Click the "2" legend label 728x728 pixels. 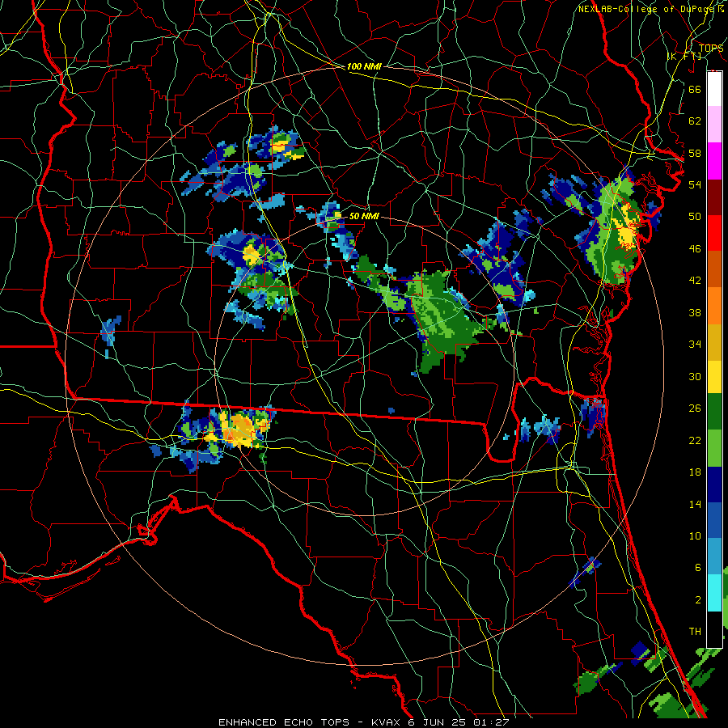point(698,600)
